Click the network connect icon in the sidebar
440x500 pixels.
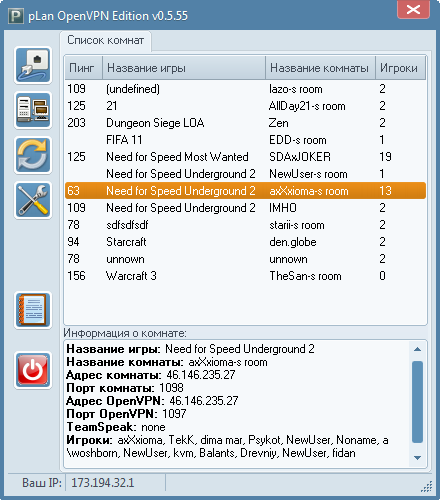(33, 65)
